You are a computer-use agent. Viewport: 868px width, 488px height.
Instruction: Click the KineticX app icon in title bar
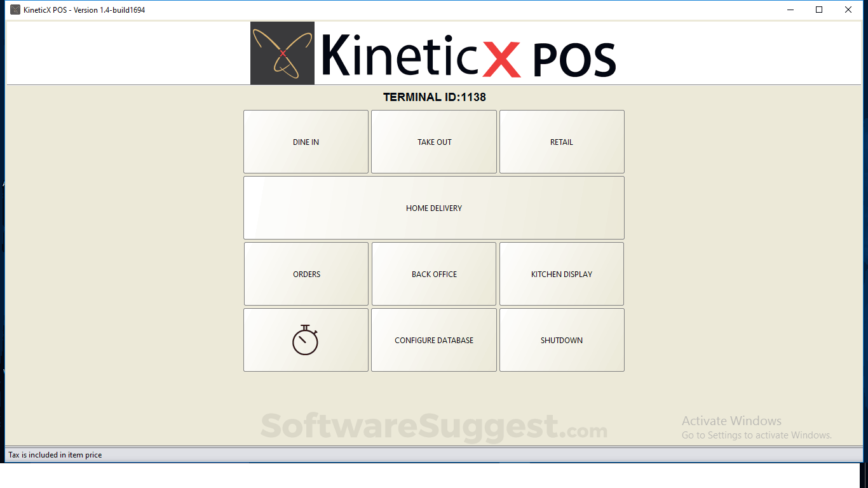click(15, 10)
